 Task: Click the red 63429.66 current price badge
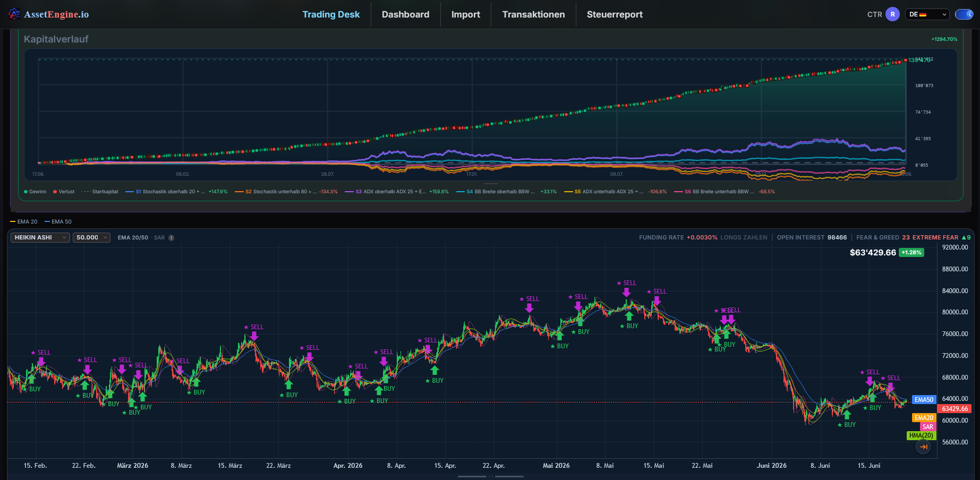(955, 409)
